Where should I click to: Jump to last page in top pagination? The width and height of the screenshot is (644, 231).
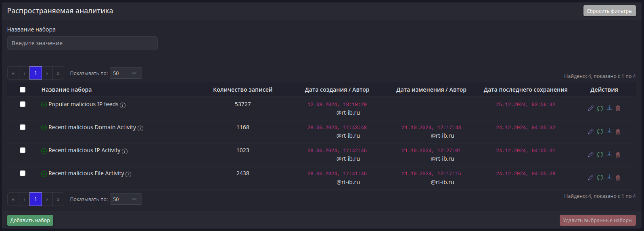coord(58,73)
